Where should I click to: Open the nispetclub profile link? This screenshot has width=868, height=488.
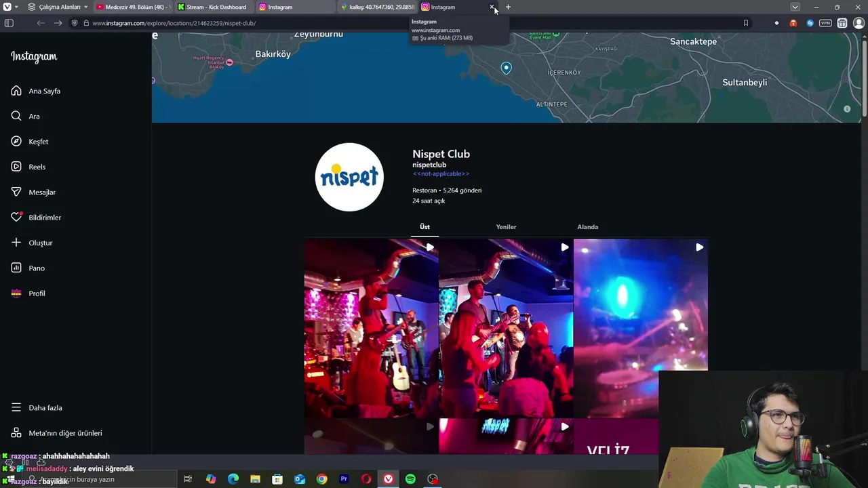click(429, 165)
